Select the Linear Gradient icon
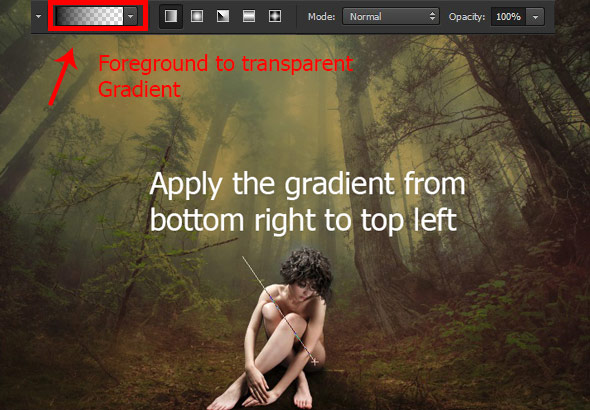This screenshot has height=410, width=590. coord(171,17)
